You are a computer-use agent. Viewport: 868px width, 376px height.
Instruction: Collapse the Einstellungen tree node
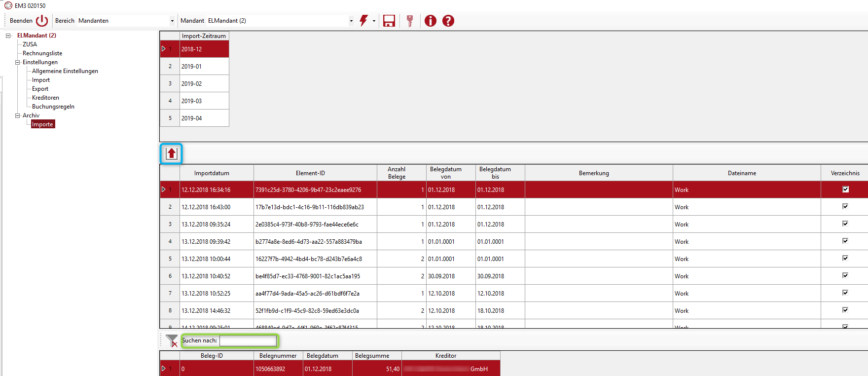click(18, 62)
